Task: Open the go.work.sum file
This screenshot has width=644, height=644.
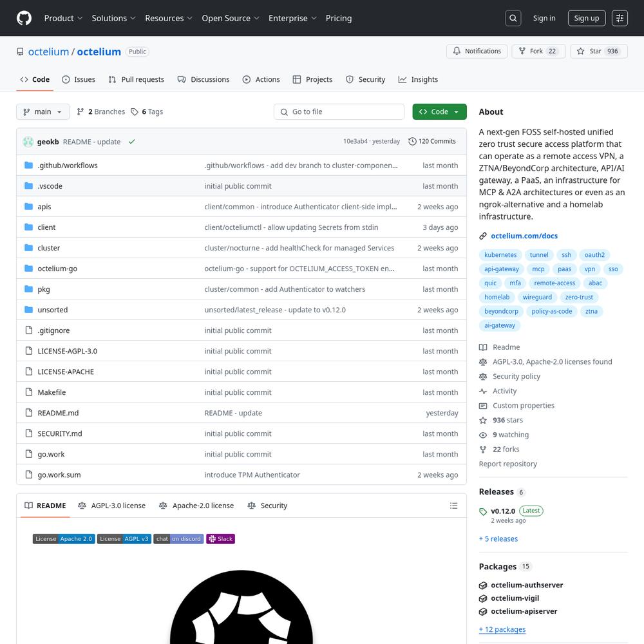Action: 59,475
